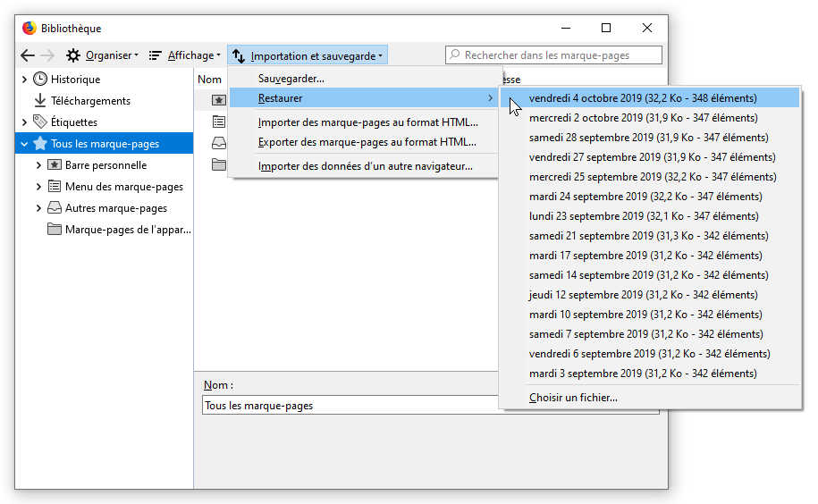The height and width of the screenshot is (504, 818).
Task: Restore backup from mercredi 2 octobre 2019
Action: point(650,118)
